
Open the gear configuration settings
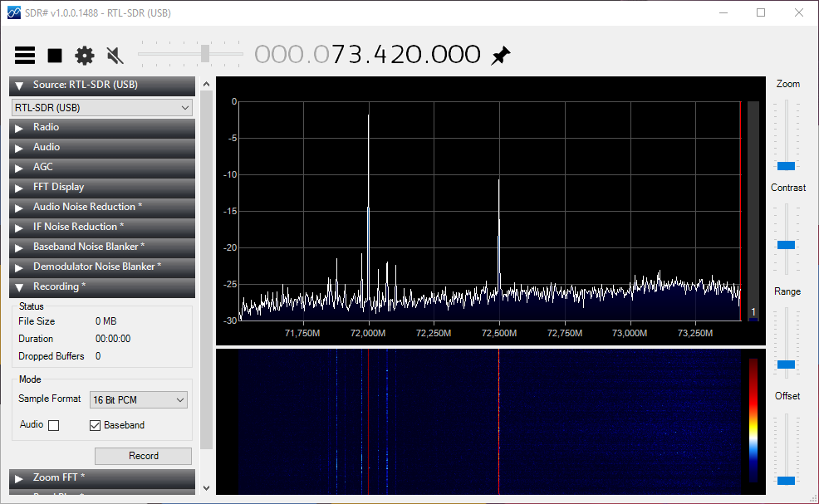click(x=85, y=56)
